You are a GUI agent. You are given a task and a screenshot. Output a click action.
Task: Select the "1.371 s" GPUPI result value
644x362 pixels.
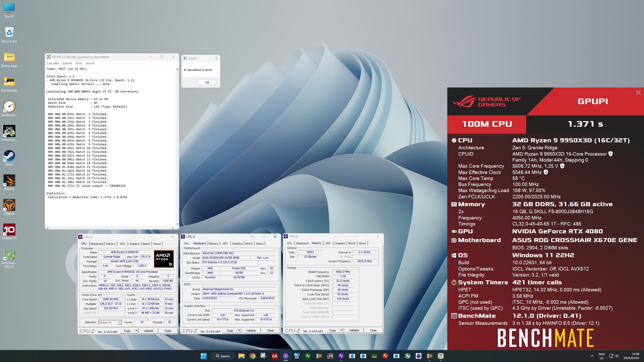585,124
